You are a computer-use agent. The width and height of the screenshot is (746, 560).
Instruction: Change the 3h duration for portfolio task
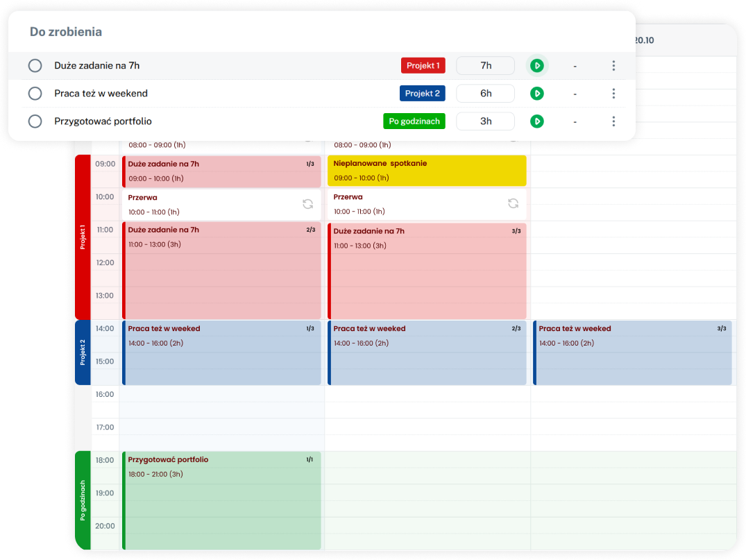(485, 121)
